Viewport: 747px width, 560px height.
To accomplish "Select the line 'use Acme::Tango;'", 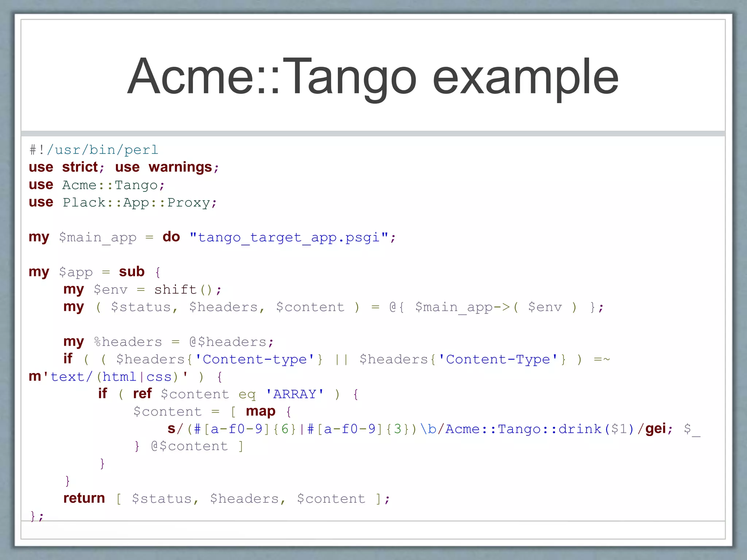I will [97, 185].
